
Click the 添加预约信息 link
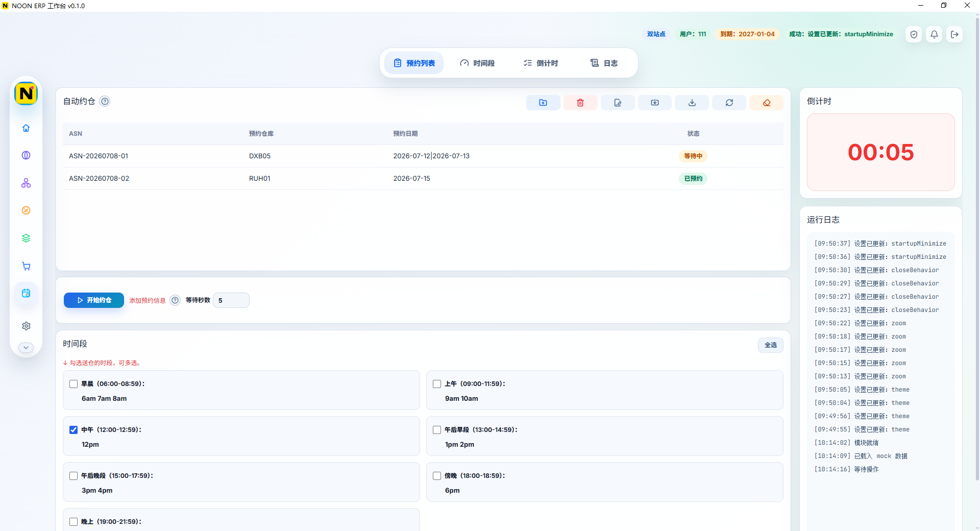click(148, 300)
